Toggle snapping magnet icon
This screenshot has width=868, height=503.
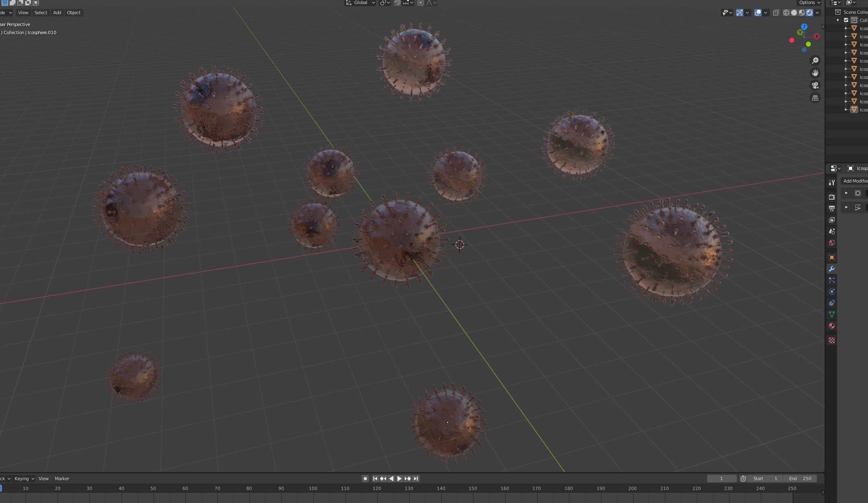click(397, 3)
